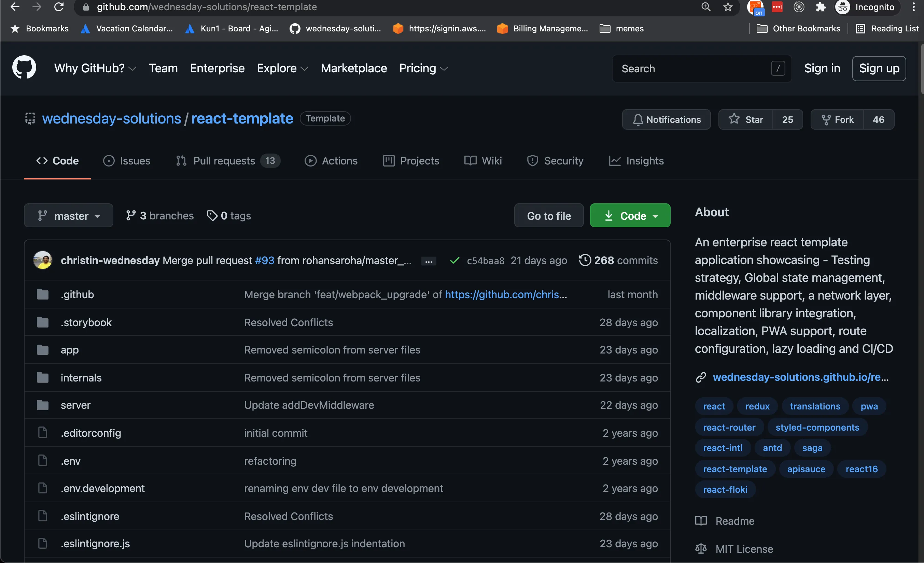The width and height of the screenshot is (924, 563).
Task: Open the react-template repo link
Action: pyautogui.click(x=242, y=118)
